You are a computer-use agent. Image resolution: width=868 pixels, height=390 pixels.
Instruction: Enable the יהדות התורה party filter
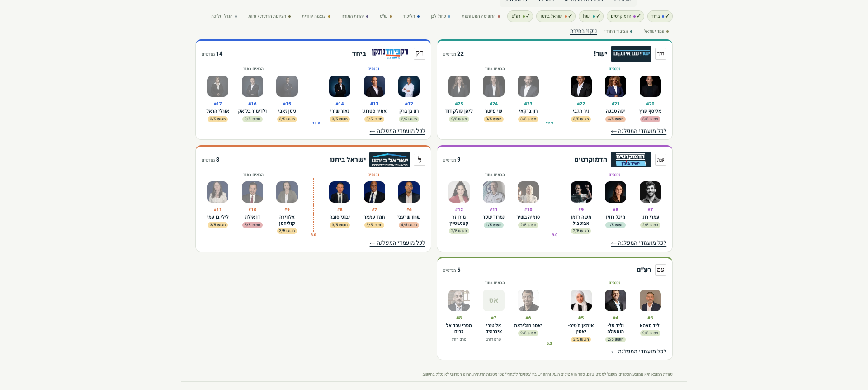[354, 16]
